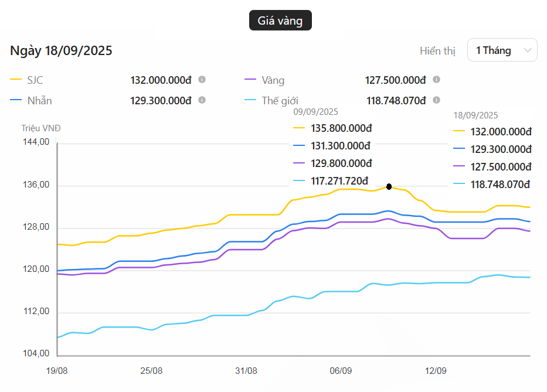
Task: Click the dropdown chevron beside 1 Tháng
Action: click(528, 50)
